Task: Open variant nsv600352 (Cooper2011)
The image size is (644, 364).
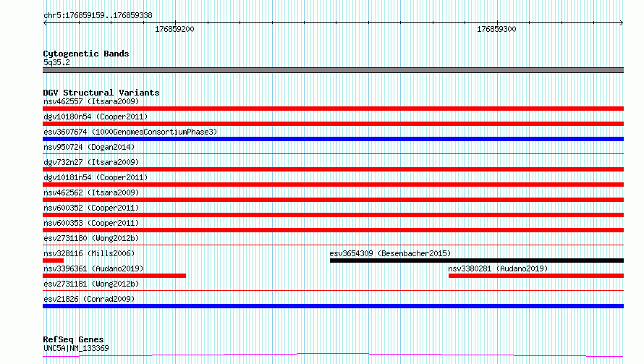Action: coord(91,208)
